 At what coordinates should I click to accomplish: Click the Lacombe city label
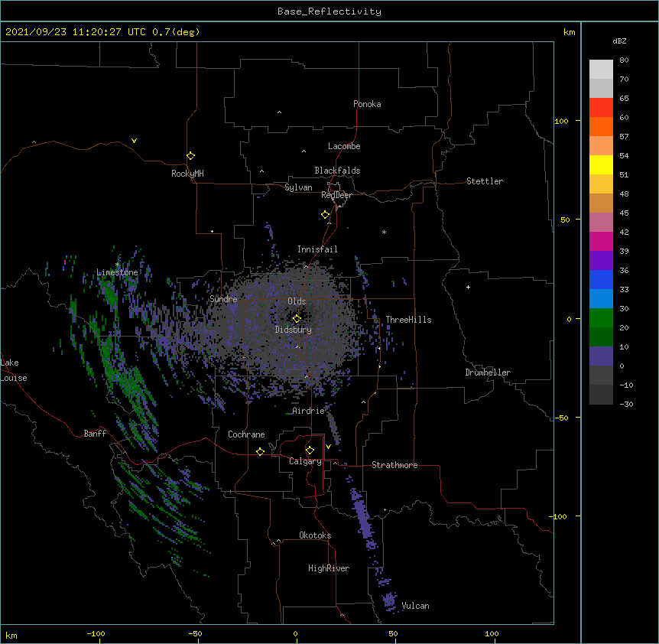(x=344, y=146)
